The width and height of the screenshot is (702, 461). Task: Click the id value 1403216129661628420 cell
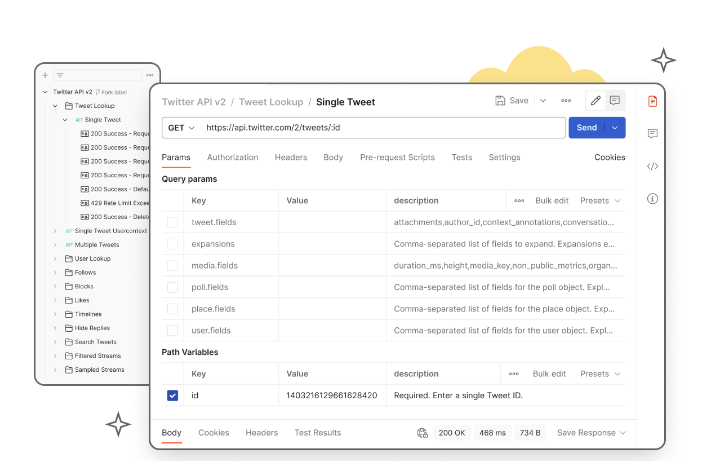[332, 395]
